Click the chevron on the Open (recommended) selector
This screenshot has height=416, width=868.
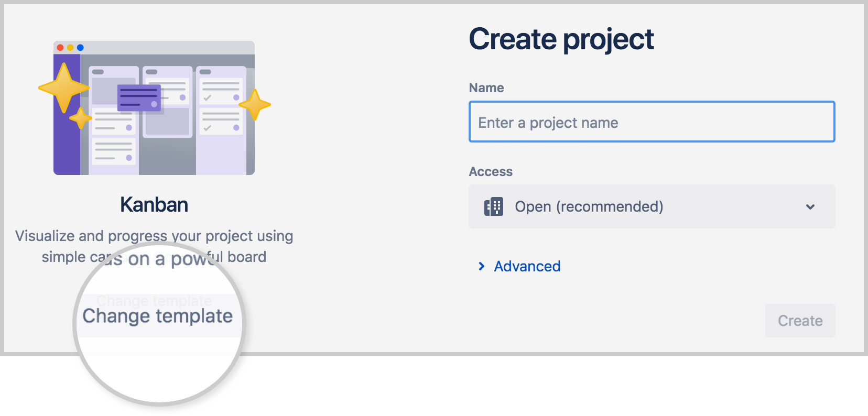pyautogui.click(x=810, y=206)
